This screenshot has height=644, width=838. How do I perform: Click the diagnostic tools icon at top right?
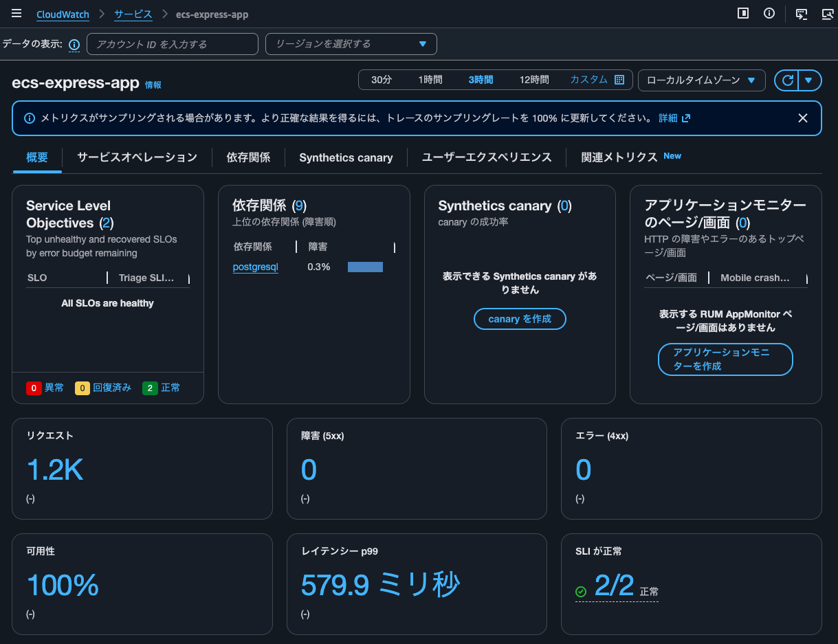(827, 13)
